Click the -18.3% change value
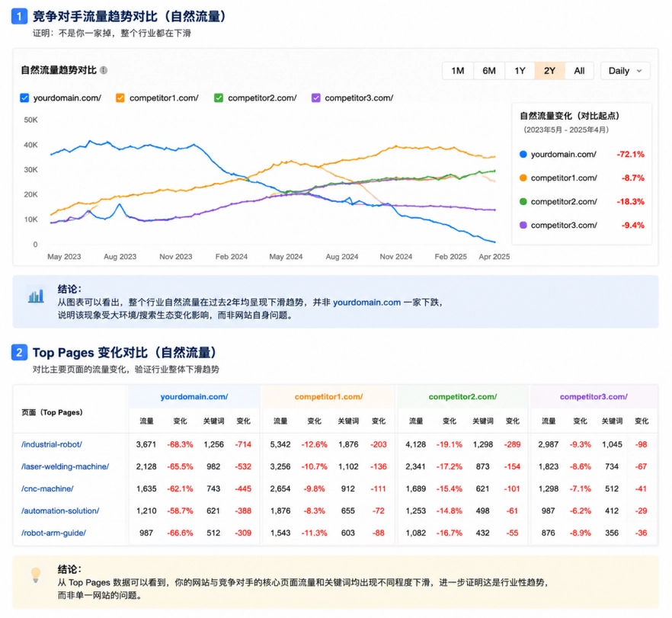This screenshot has height=618, width=672. [x=630, y=201]
